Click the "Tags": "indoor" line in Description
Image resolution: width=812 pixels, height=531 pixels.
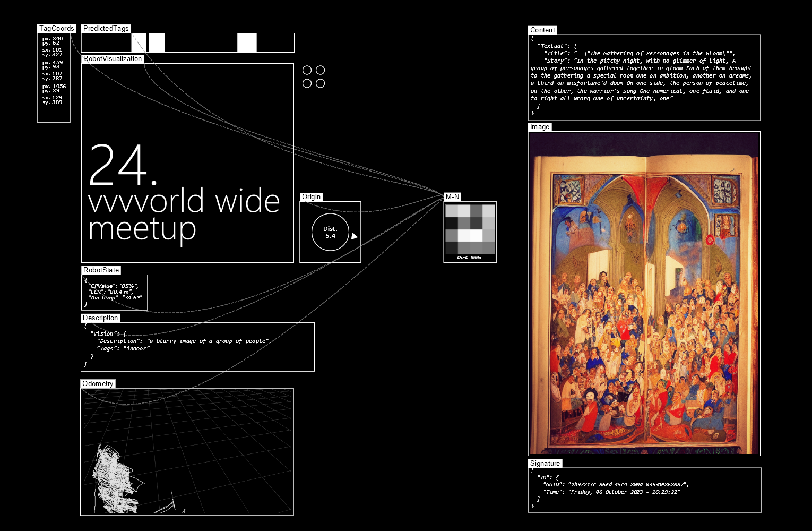click(123, 348)
